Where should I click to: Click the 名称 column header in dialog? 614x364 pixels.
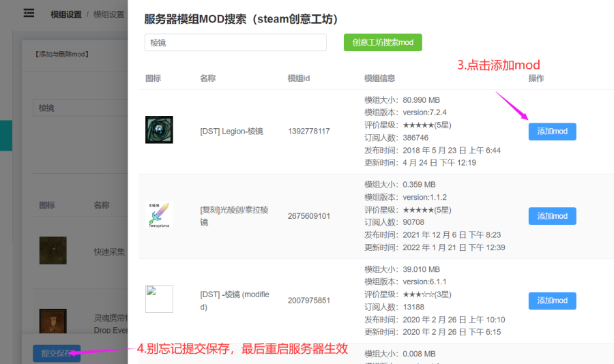click(x=208, y=78)
